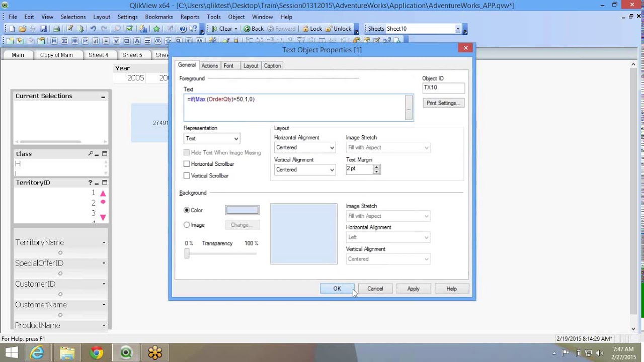The height and width of the screenshot is (362, 644).
Task: Click the Open folder toolbar icon
Action: coord(22,29)
